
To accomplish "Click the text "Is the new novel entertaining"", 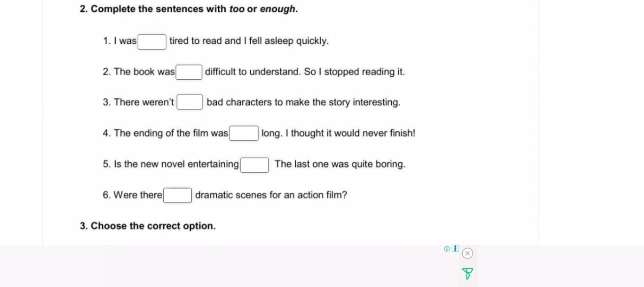I will click(171, 164).
